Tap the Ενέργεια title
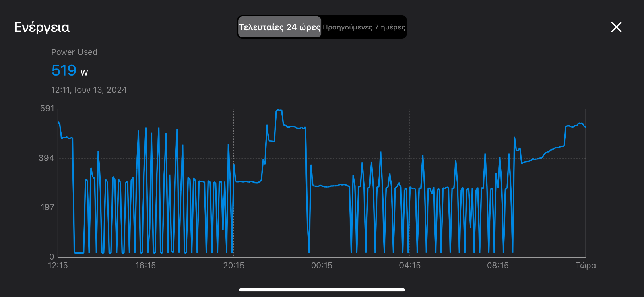 coord(42,27)
